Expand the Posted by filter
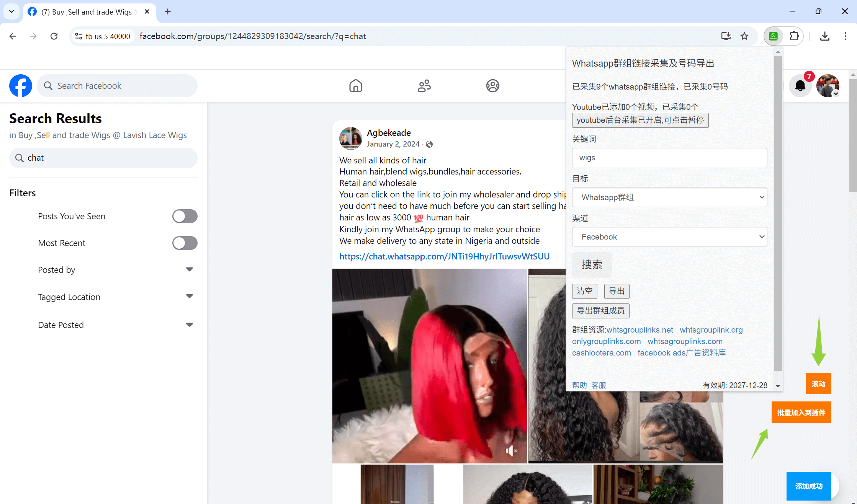The image size is (857, 504). [x=189, y=270]
